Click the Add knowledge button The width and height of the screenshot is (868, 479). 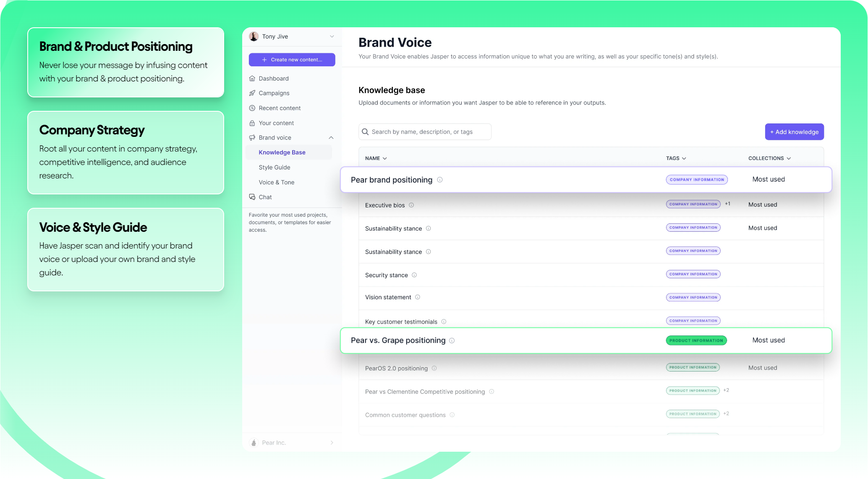tap(794, 132)
